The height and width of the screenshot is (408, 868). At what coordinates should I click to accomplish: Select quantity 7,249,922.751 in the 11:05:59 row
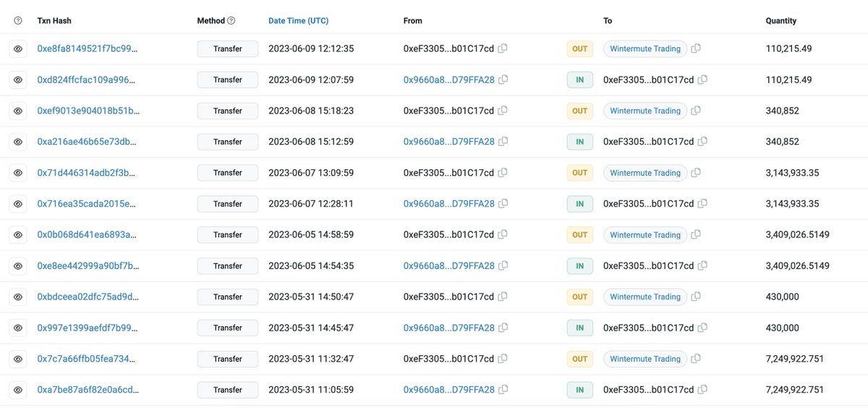(794, 390)
